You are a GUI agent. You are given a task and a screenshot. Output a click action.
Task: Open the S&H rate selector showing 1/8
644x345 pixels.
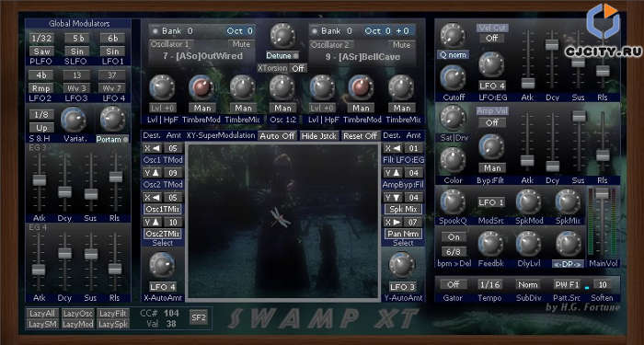[x=41, y=115]
